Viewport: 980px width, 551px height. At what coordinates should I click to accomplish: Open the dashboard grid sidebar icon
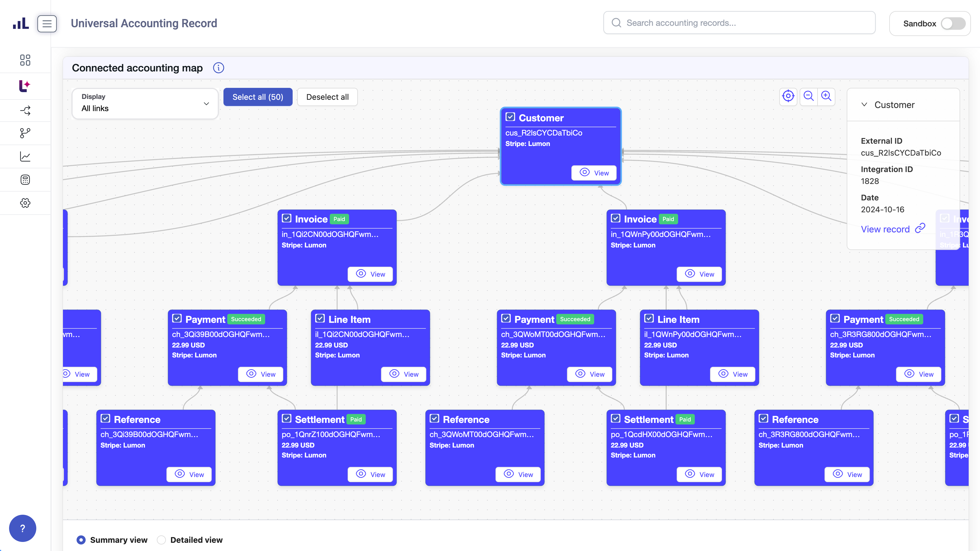[x=25, y=60]
